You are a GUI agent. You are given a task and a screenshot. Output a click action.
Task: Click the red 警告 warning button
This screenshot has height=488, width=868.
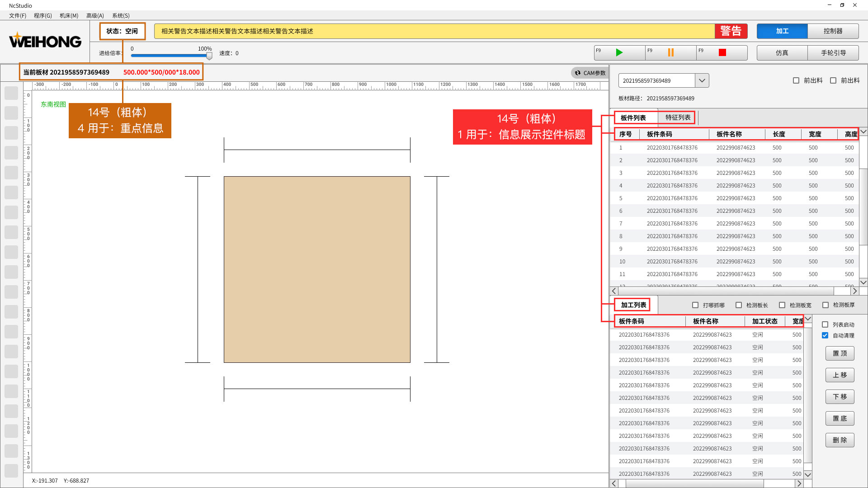(x=731, y=31)
